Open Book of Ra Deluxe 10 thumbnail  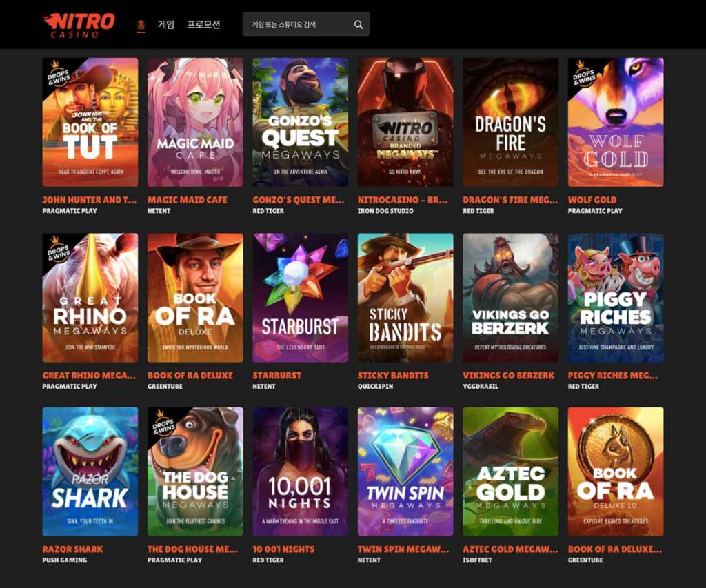pyautogui.click(x=616, y=472)
